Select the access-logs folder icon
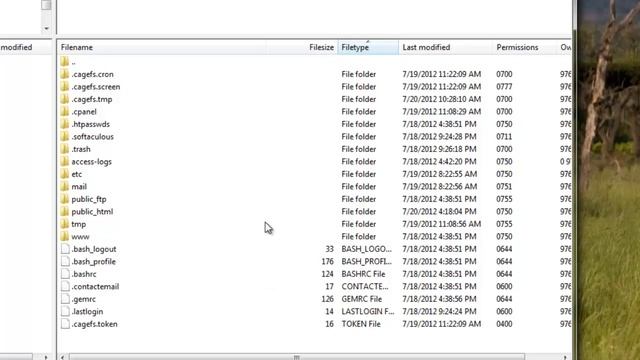 64,162
